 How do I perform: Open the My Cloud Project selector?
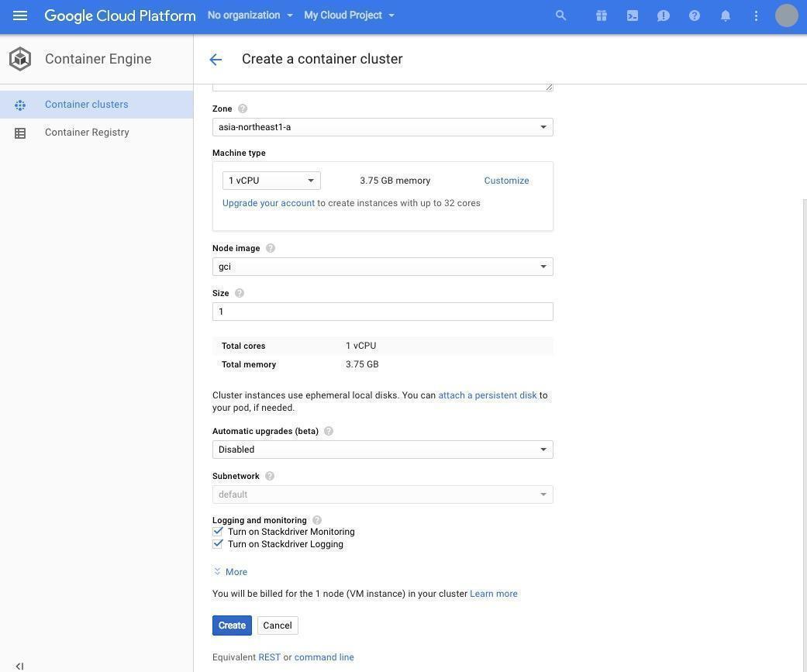349,16
